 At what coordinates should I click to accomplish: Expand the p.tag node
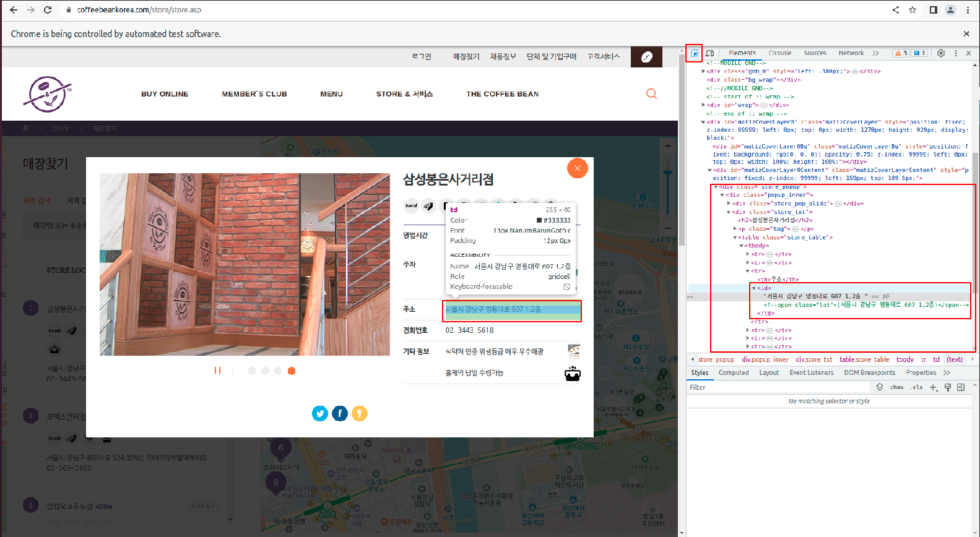click(x=735, y=229)
